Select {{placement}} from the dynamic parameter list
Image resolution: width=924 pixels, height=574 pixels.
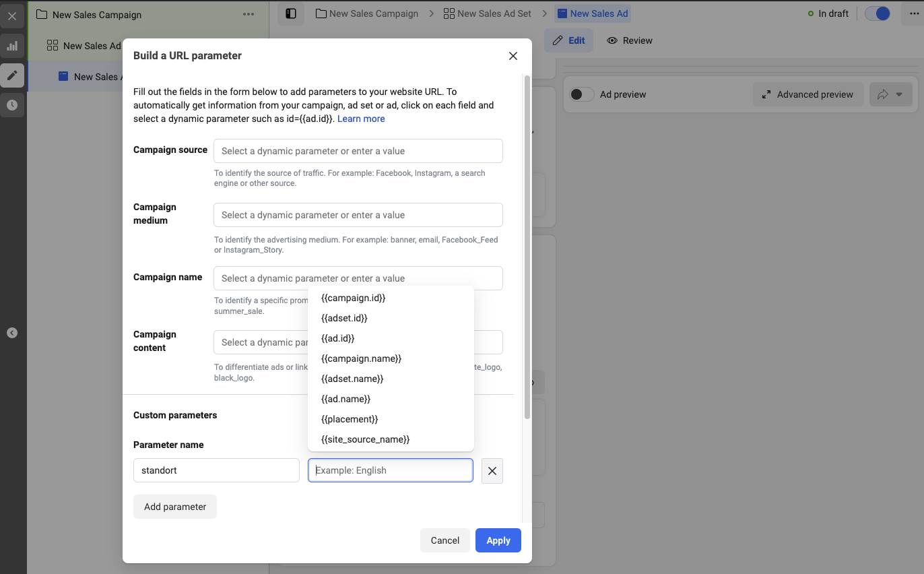[x=350, y=419]
